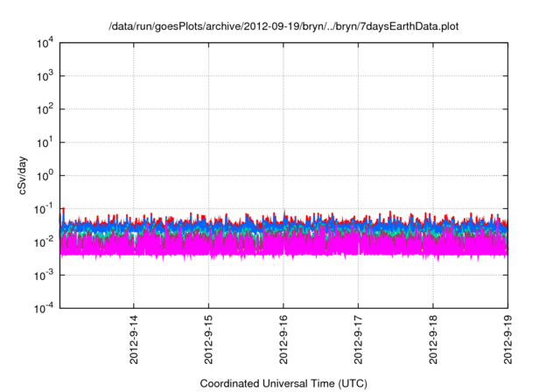
Task: Select the 2012-9-15 date tick label
Action: tap(209, 341)
